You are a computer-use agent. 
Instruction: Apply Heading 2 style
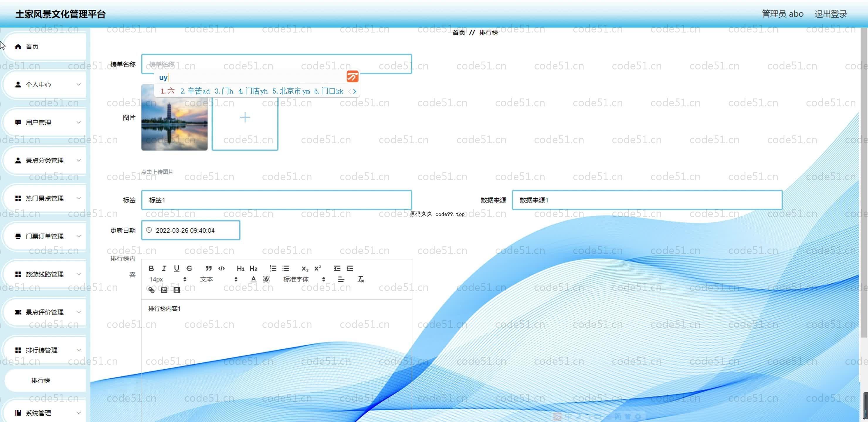click(253, 268)
